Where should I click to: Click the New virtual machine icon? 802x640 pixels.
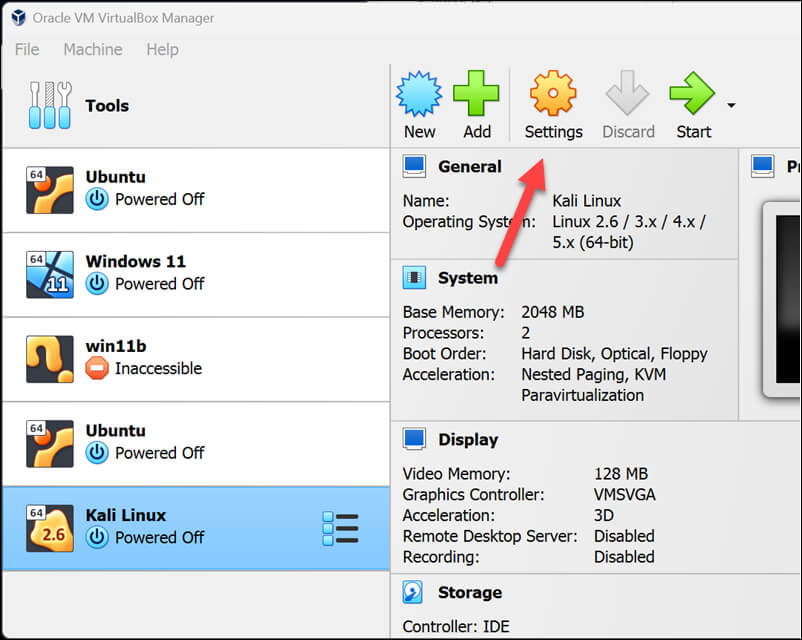pyautogui.click(x=419, y=95)
